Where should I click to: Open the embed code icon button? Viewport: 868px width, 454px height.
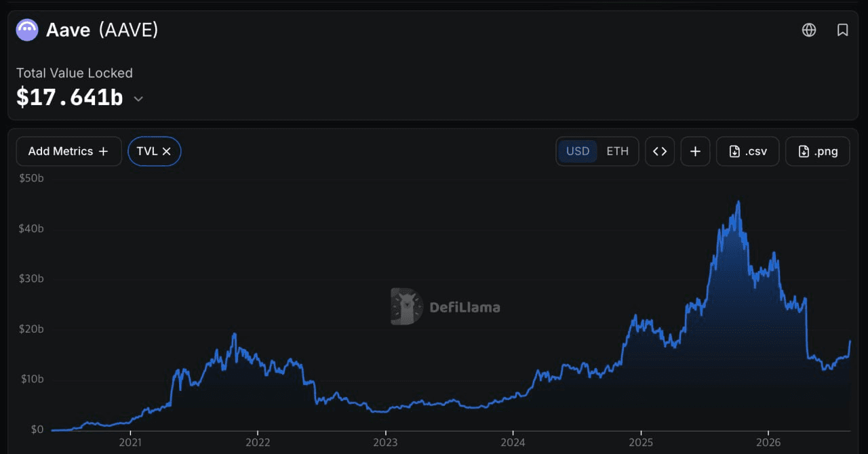[x=660, y=151]
